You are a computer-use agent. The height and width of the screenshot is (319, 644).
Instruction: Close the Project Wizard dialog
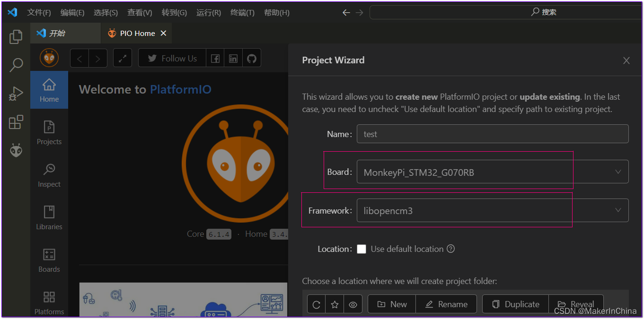(626, 60)
